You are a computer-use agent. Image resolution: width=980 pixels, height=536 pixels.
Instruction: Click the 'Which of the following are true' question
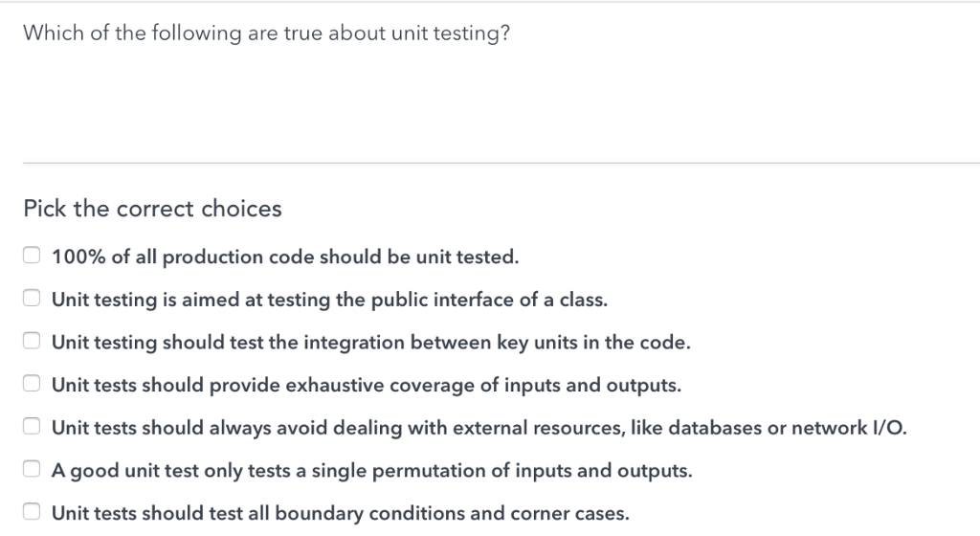coord(266,33)
